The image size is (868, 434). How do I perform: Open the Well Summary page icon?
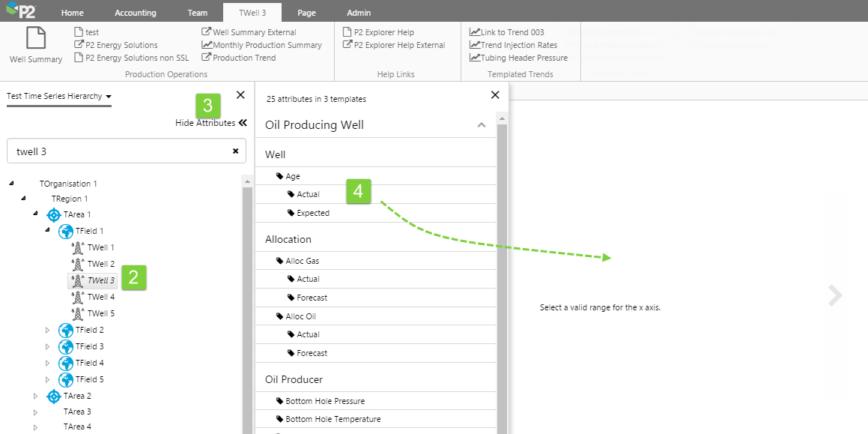click(35, 39)
